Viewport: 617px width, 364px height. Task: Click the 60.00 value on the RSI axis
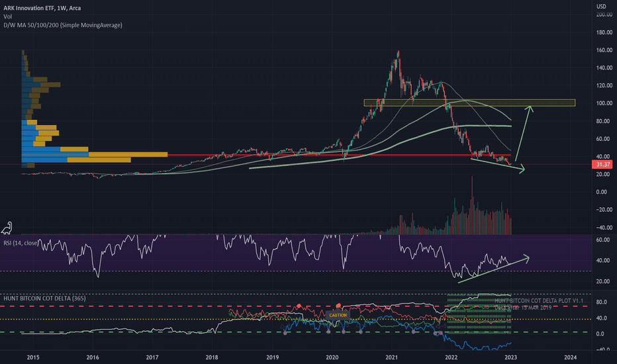click(x=603, y=240)
